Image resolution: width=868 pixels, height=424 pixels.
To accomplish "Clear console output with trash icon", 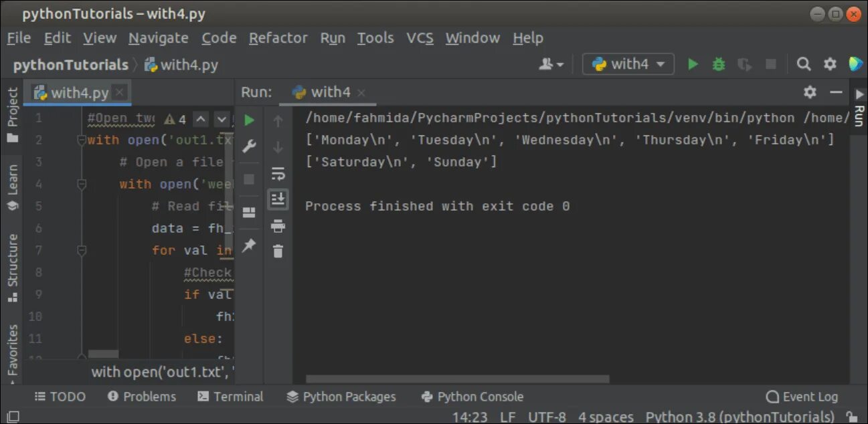I will (x=278, y=251).
